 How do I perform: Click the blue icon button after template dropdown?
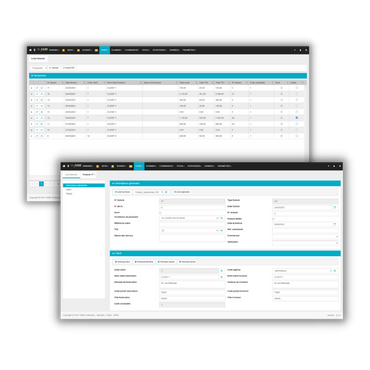[166, 192]
